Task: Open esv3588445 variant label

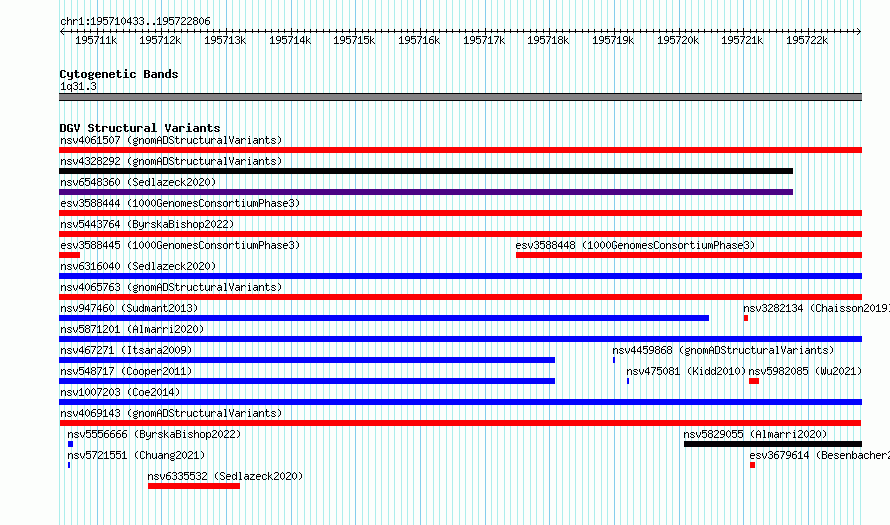Action: pyautogui.click(x=180, y=245)
